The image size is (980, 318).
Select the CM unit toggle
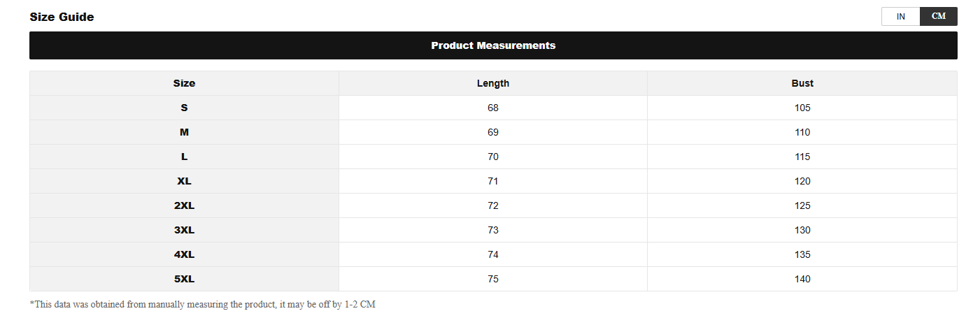tap(938, 16)
